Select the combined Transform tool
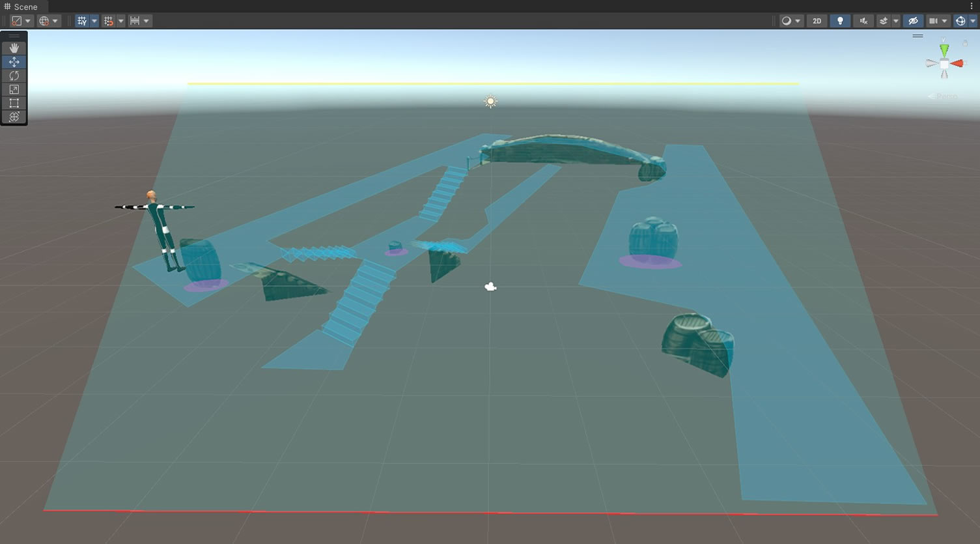 point(14,117)
